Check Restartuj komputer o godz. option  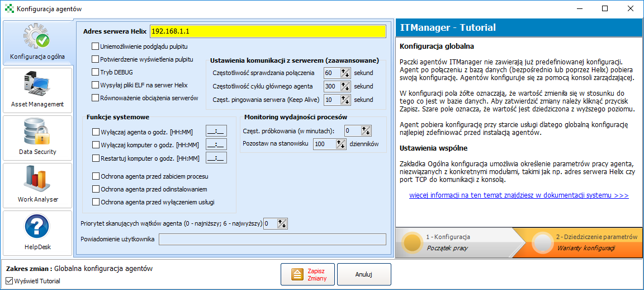[x=95, y=158]
